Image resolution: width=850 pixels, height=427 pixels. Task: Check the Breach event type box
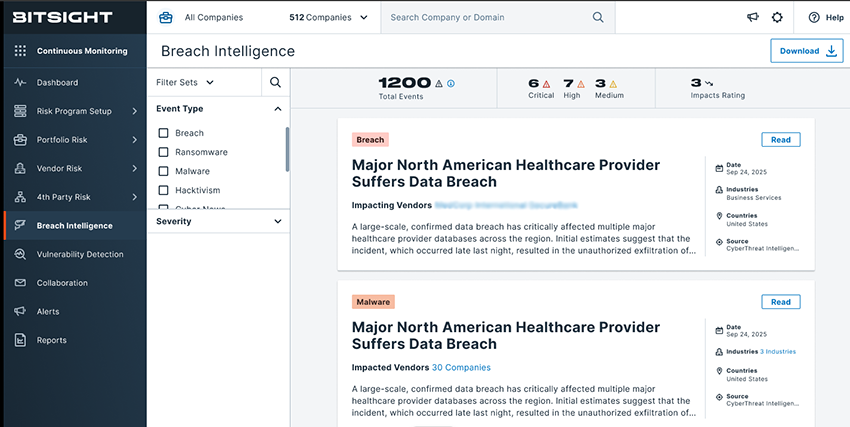[163, 133]
